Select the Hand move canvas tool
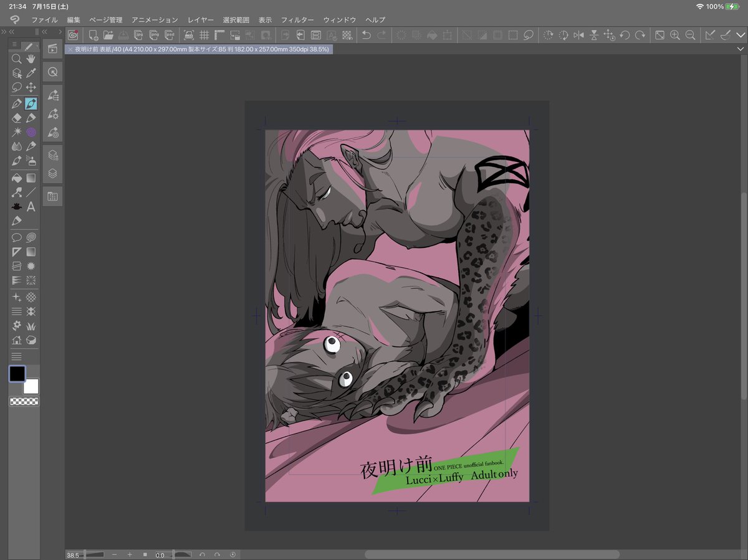748x560 pixels. (x=31, y=59)
